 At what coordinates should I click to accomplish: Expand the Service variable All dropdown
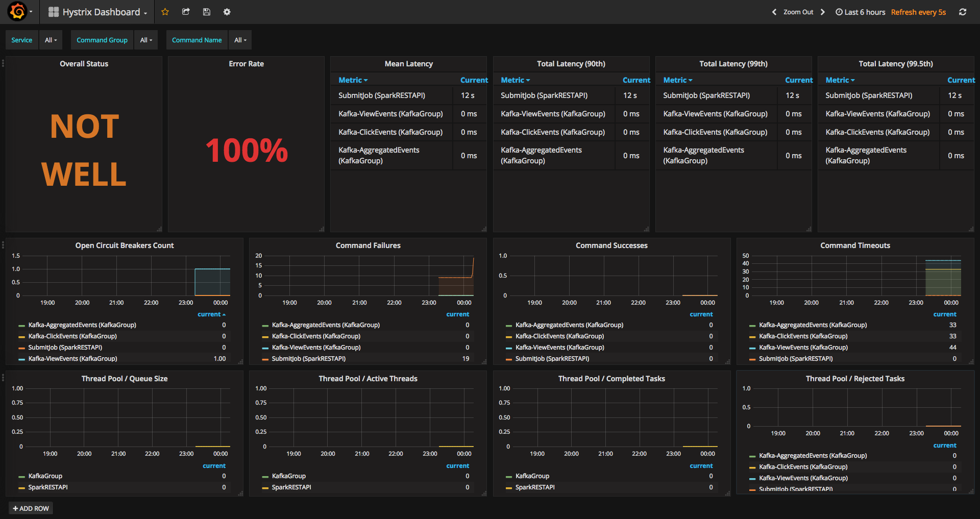tap(51, 40)
